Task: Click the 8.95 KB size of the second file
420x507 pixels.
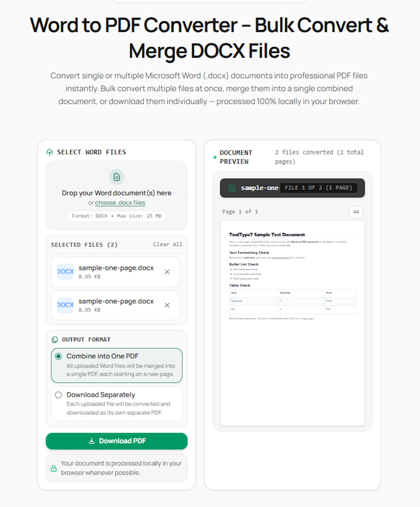Action: point(90,310)
